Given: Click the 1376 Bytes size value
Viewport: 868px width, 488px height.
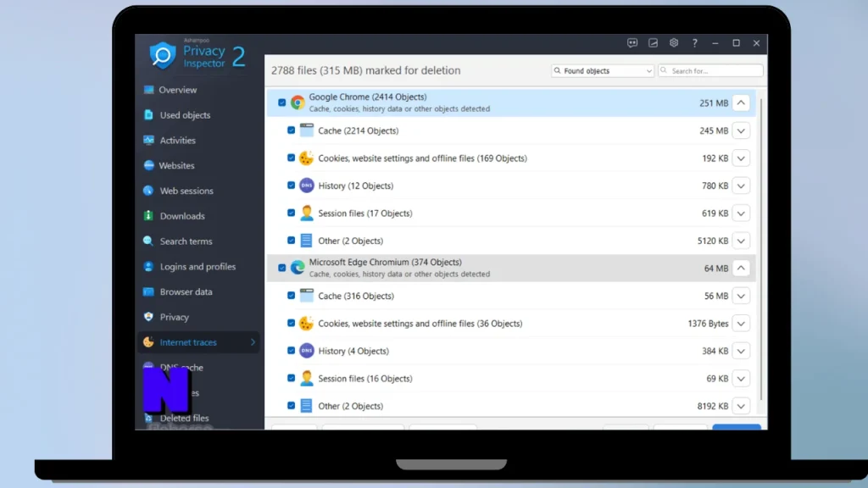Looking at the screenshot, I should click(x=708, y=324).
